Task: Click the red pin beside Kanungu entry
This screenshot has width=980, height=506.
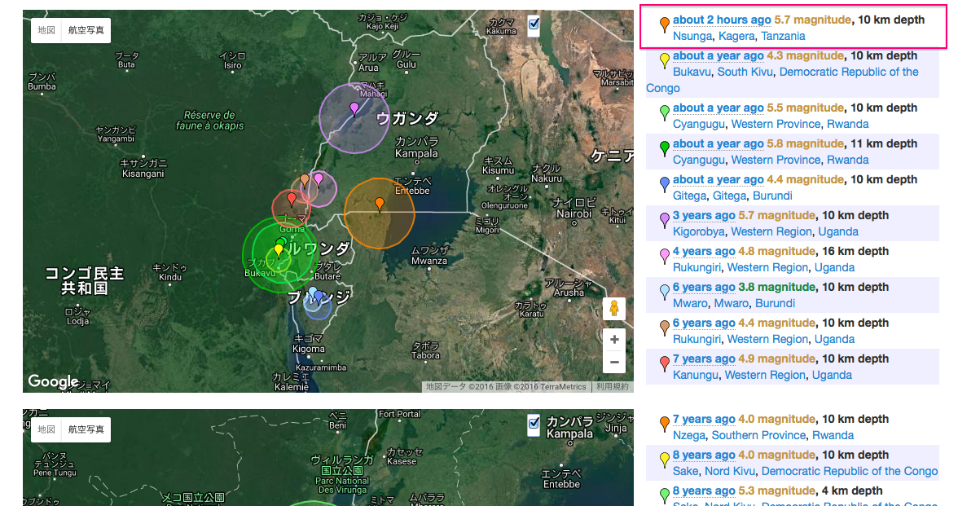Action: pos(665,363)
